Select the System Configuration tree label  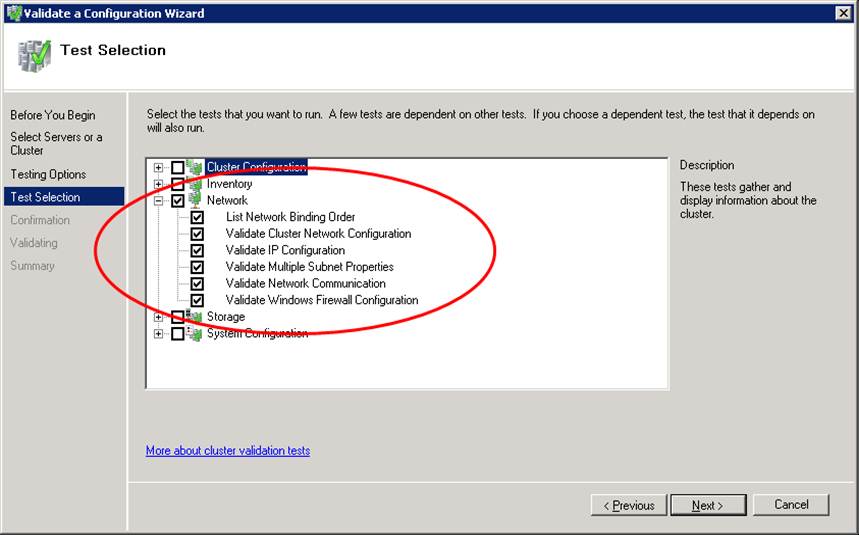(x=257, y=333)
